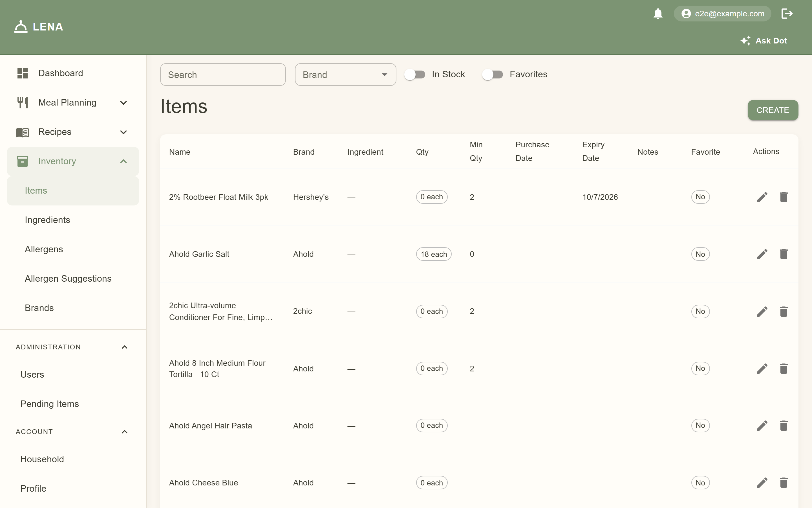
Task: Edit the 2chic Ultra-volume Conditioner item
Action: tap(762, 312)
